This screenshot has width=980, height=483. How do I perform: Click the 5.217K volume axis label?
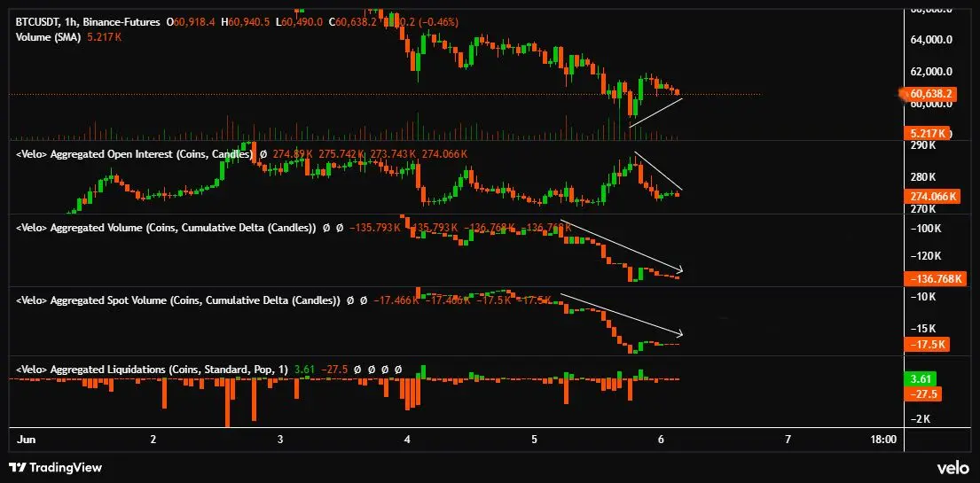tap(926, 133)
